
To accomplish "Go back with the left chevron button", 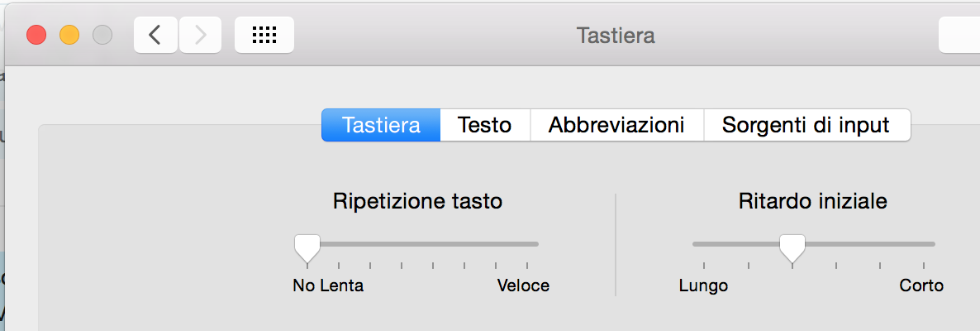I will (155, 35).
